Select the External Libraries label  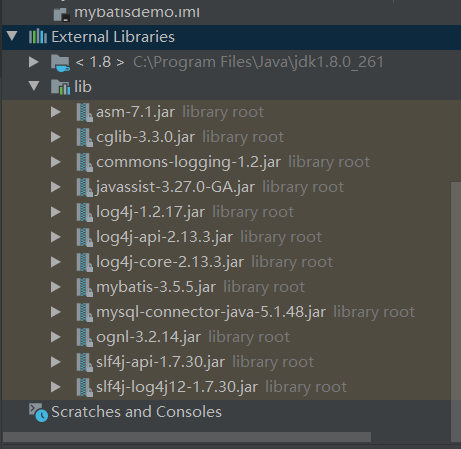[x=113, y=37]
